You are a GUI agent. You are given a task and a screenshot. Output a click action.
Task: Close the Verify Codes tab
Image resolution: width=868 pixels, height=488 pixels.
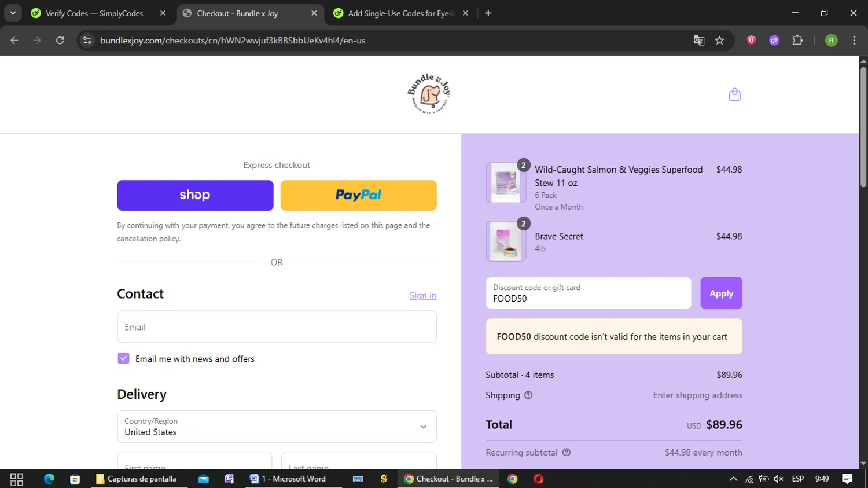point(163,13)
